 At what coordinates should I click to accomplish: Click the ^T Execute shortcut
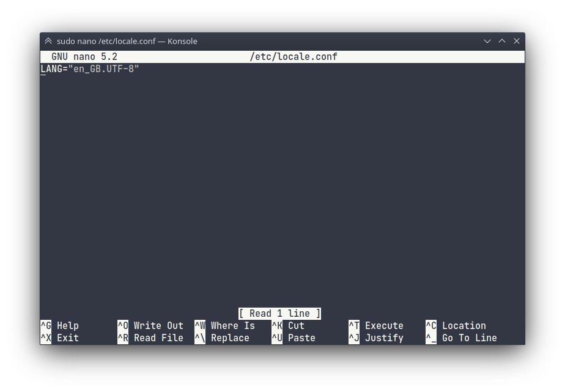376,326
